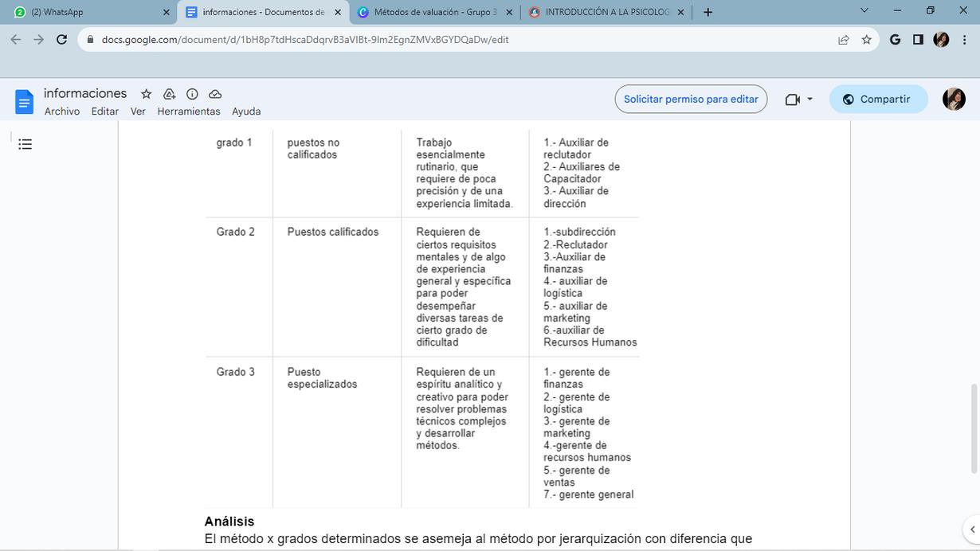
Task: Start a video call with camera icon
Action: (792, 100)
